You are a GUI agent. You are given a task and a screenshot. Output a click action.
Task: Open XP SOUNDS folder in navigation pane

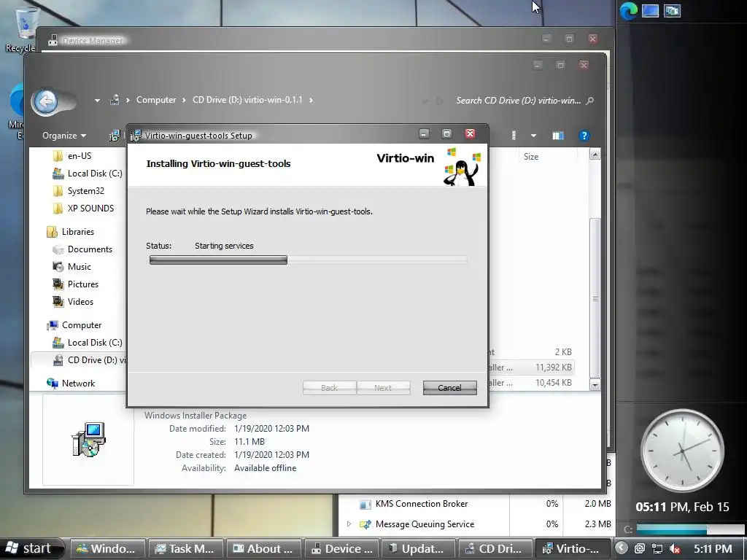pos(90,208)
